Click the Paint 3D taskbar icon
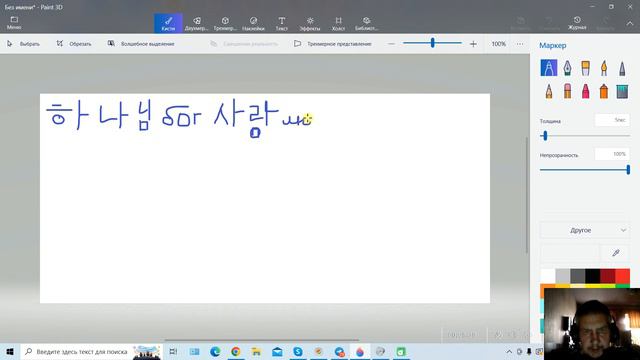This screenshot has width=640, height=360. pos(360,351)
